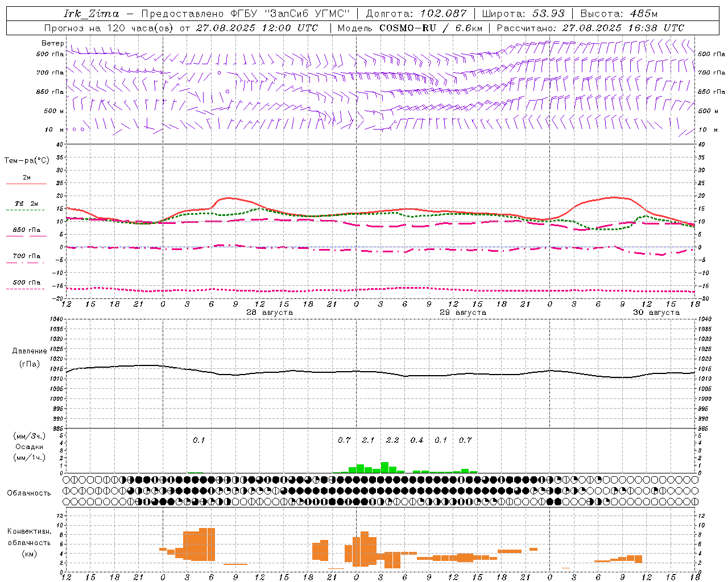728x582 pixels.
Task: Click the tallest green precipitation bar
Action: click(x=384, y=468)
